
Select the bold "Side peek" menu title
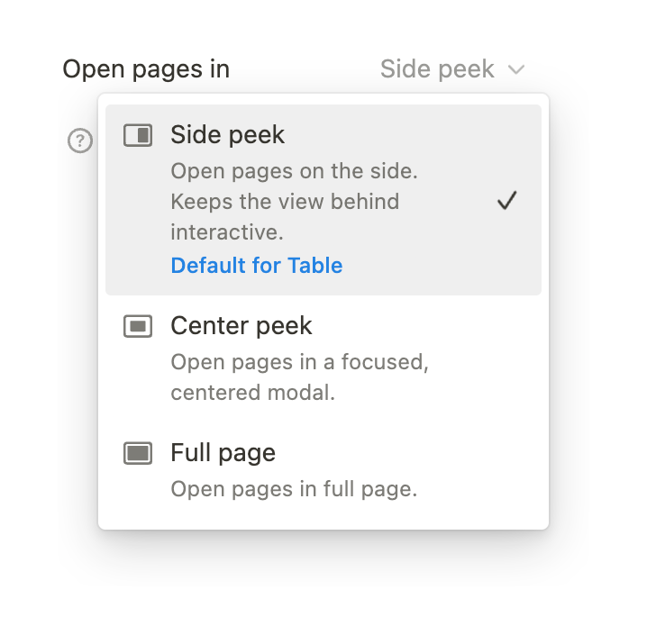[227, 135]
